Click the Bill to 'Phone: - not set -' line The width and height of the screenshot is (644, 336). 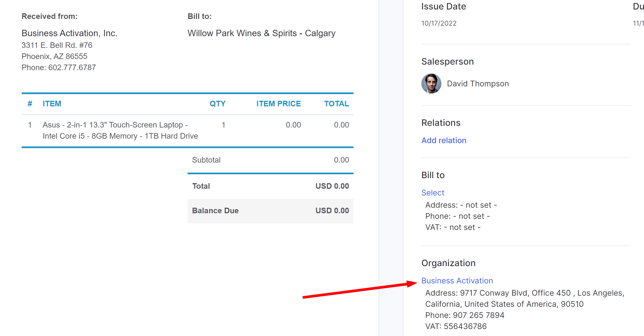458,216
